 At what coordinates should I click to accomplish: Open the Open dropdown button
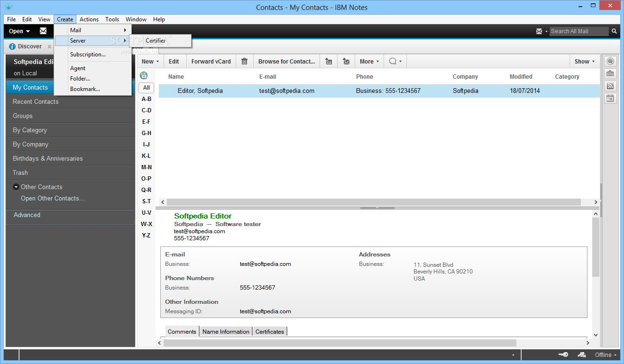point(19,31)
